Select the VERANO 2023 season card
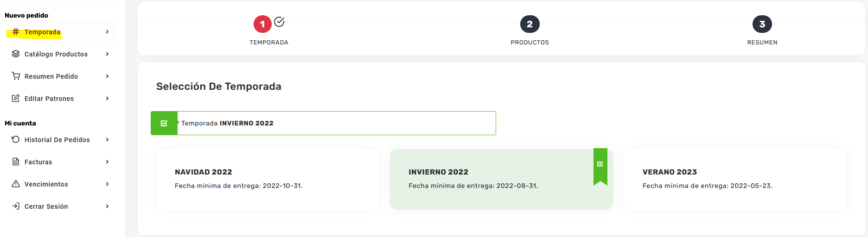Screen dimensions: 868x237 735,179
